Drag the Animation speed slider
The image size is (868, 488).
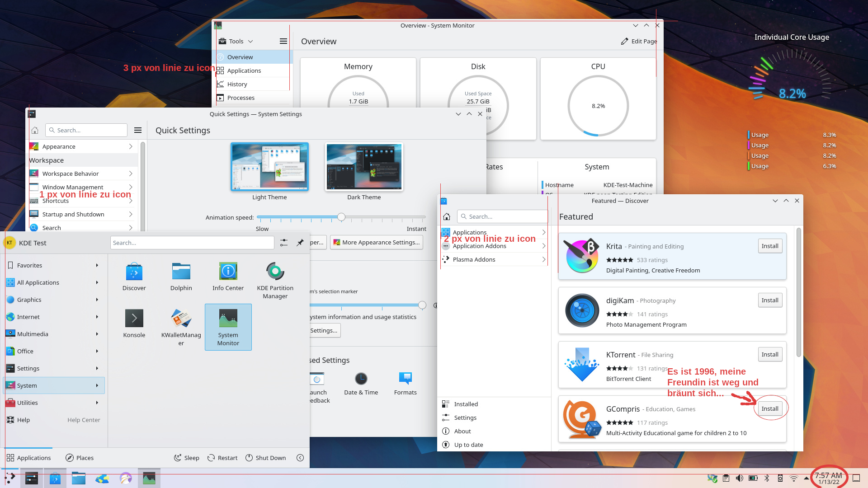tap(341, 217)
